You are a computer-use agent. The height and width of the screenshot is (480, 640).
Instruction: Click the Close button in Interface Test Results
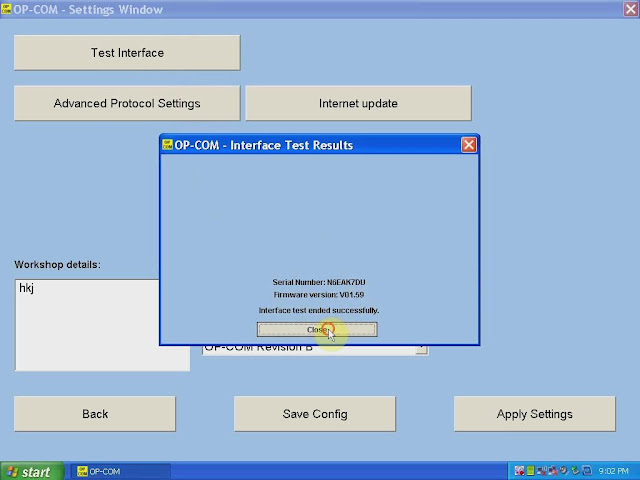tap(317, 329)
